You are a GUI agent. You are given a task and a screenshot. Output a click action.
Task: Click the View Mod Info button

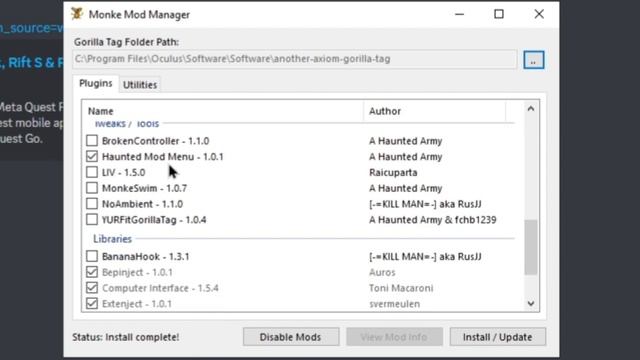click(394, 337)
